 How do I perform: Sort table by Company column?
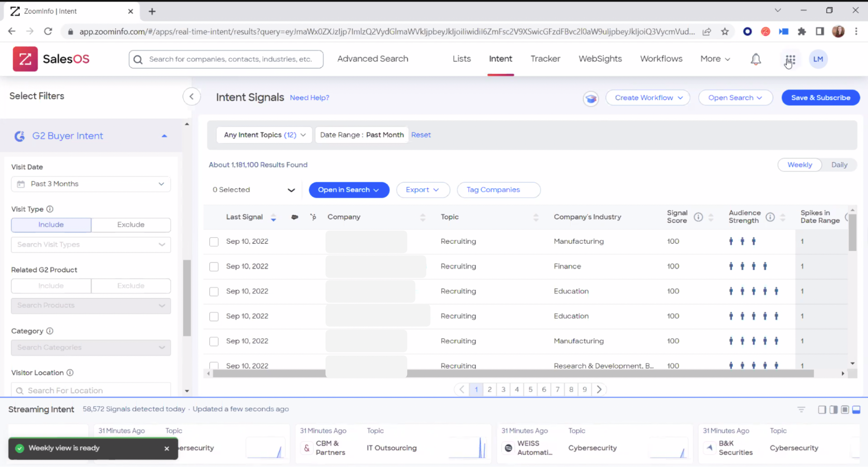423,218
